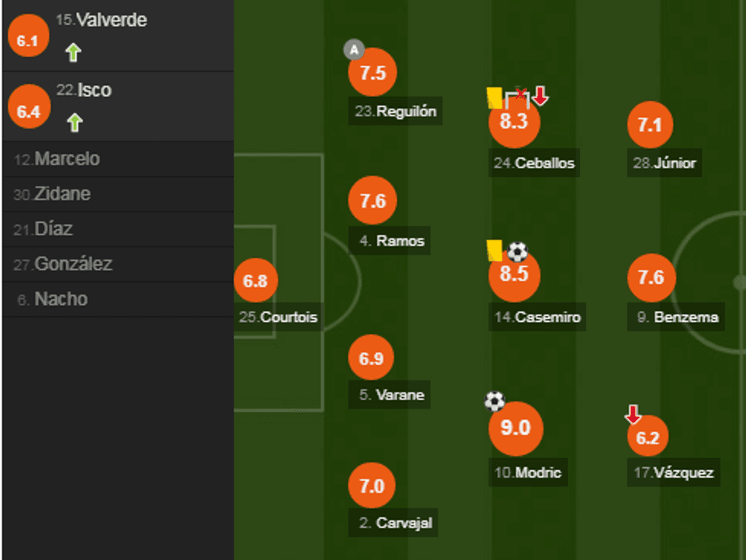
Task: Click the red substitution arrow above Vázquez
Action: click(633, 415)
